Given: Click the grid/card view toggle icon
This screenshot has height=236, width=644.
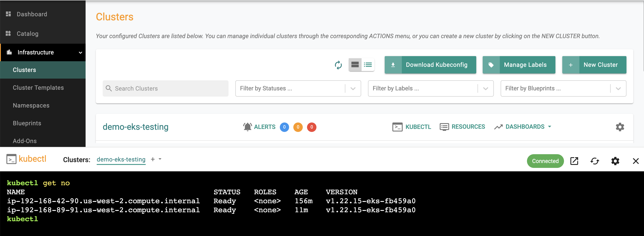Looking at the screenshot, I should coord(354,64).
